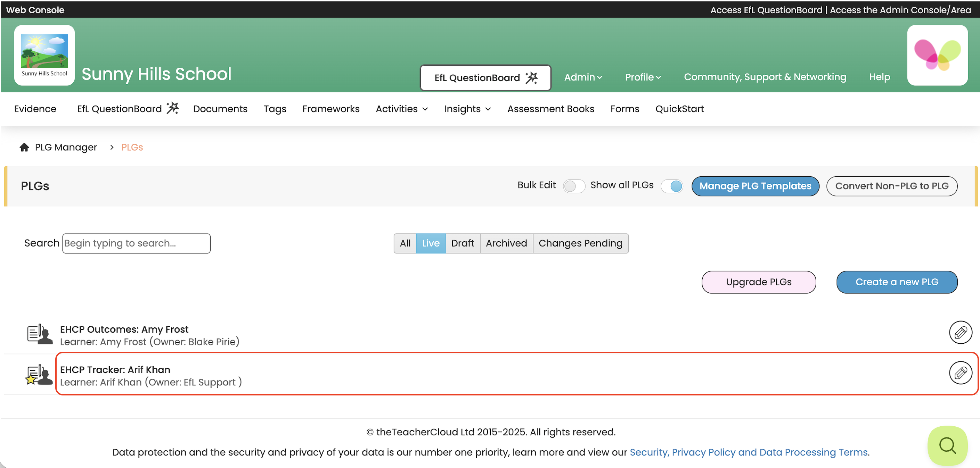Image resolution: width=980 pixels, height=468 pixels.
Task: Edit Amy Frost PLG with pencil icon
Action: coord(960,332)
